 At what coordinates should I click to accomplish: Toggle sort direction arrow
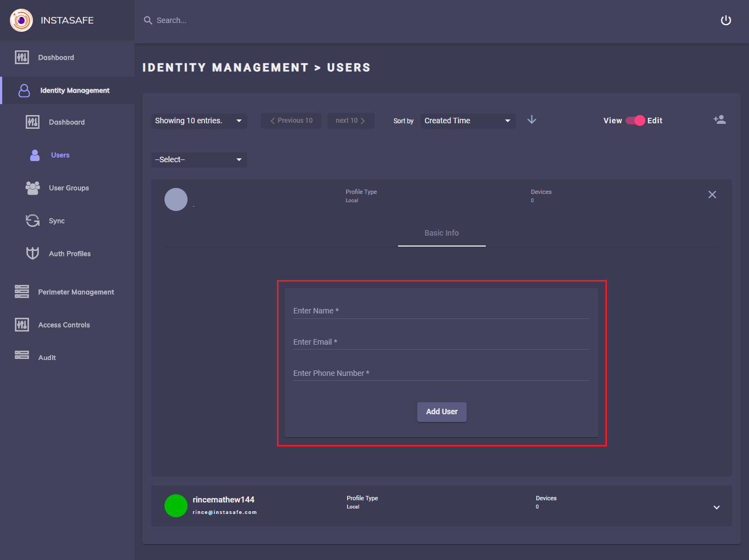coord(532,120)
